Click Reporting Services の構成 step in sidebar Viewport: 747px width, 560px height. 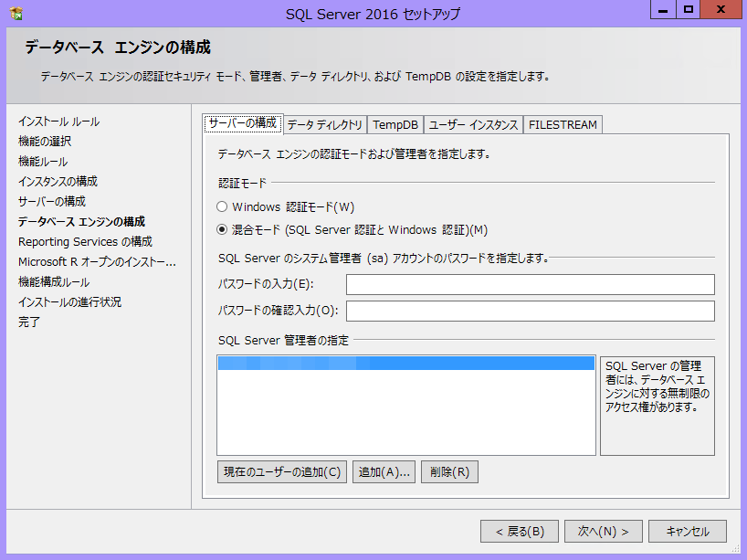(85, 242)
